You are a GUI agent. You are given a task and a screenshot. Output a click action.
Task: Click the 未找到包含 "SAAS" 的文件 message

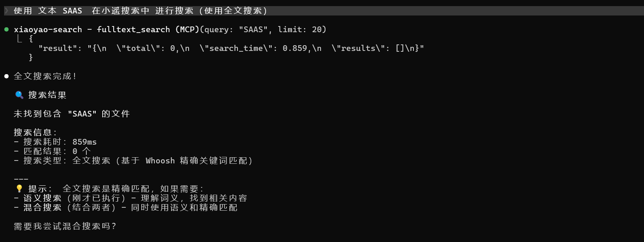(72, 114)
